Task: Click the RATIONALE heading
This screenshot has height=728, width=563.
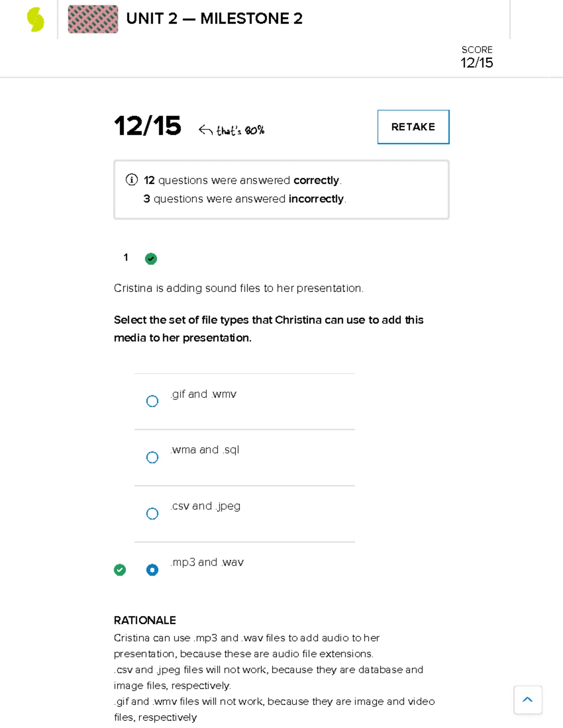Action: (x=145, y=620)
